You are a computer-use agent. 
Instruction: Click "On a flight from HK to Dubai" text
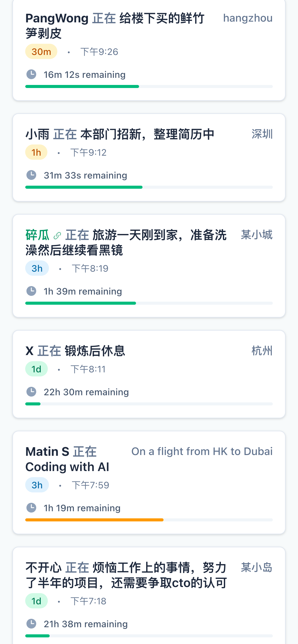point(202,451)
